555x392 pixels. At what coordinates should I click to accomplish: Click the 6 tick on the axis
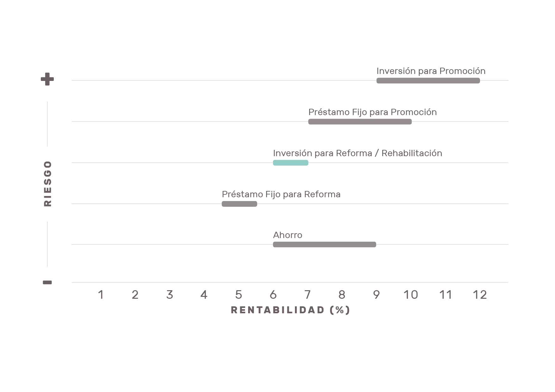[273, 295]
